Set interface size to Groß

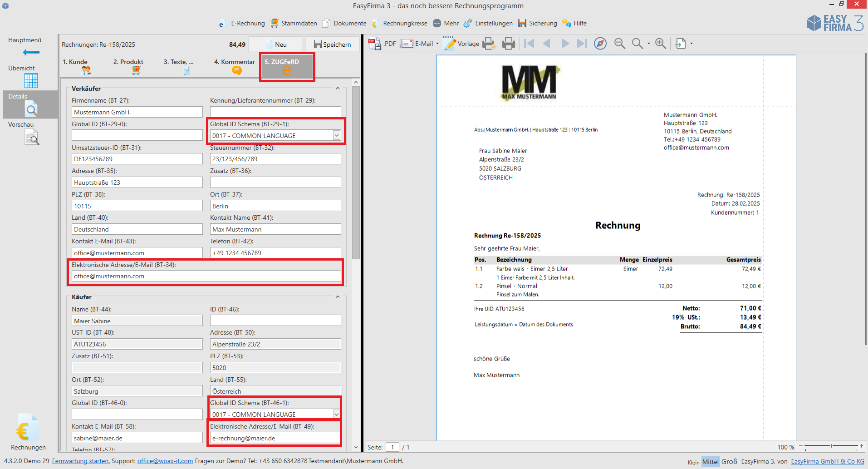(x=729, y=461)
